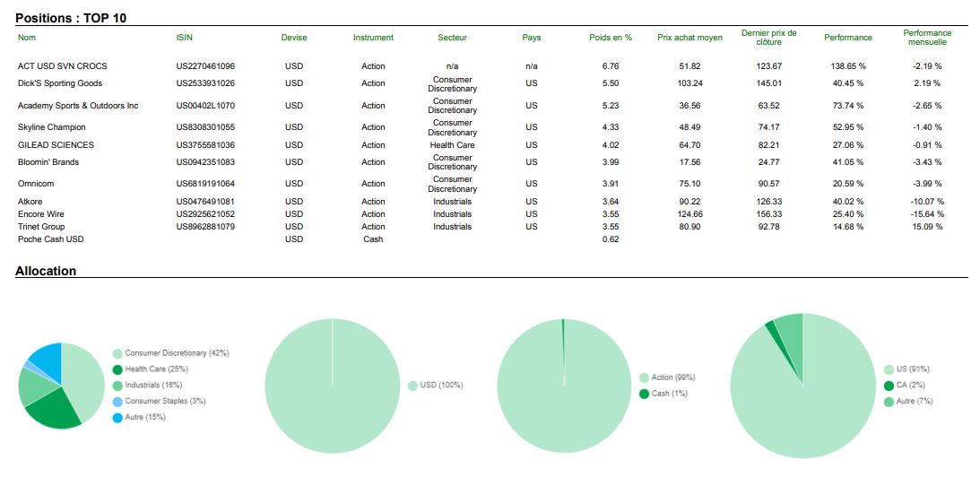Image resolution: width=980 pixels, height=494 pixels.
Task: Select the Skyline Champion name
Action: (52, 127)
